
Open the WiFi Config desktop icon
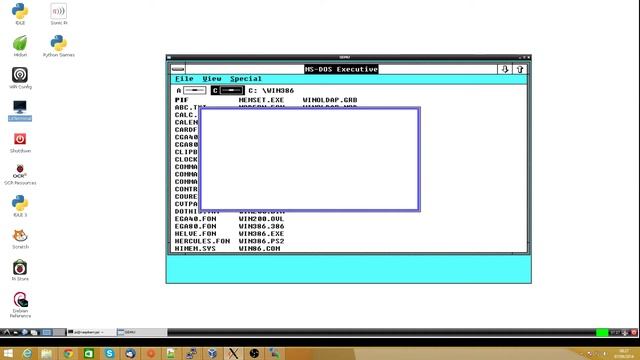click(x=20, y=78)
